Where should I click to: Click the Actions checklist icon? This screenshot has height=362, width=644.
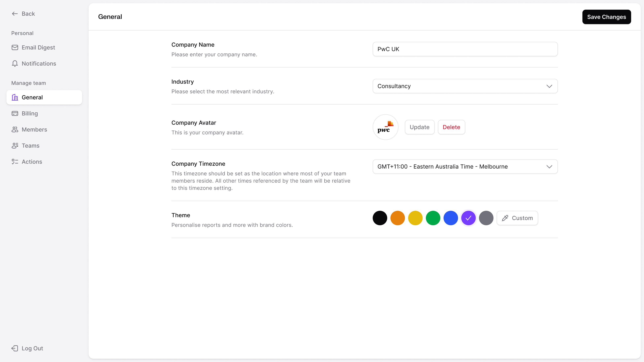click(15, 162)
